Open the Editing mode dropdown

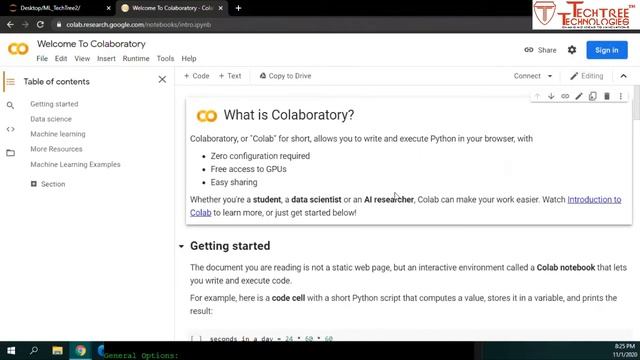pyautogui.click(x=587, y=76)
